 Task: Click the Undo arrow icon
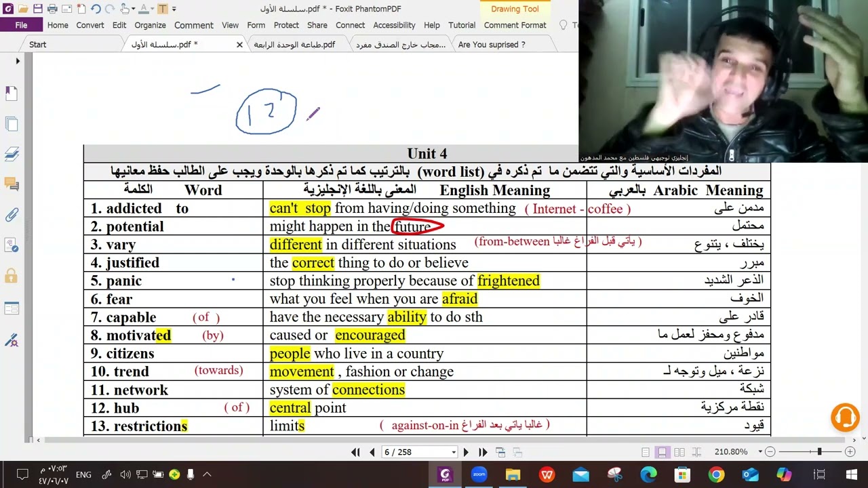96,9
